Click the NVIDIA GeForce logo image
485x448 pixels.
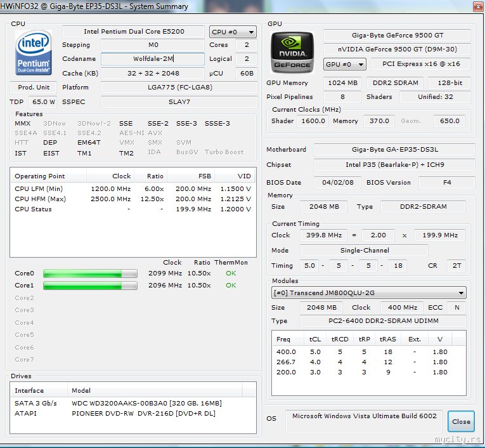tap(292, 52)
